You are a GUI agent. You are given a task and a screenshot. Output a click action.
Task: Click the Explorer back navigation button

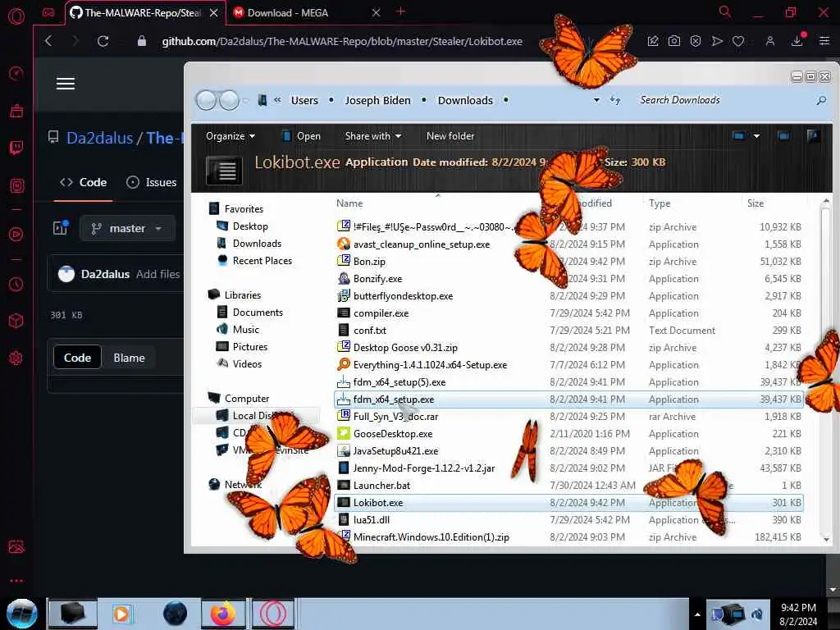[206, 100]
